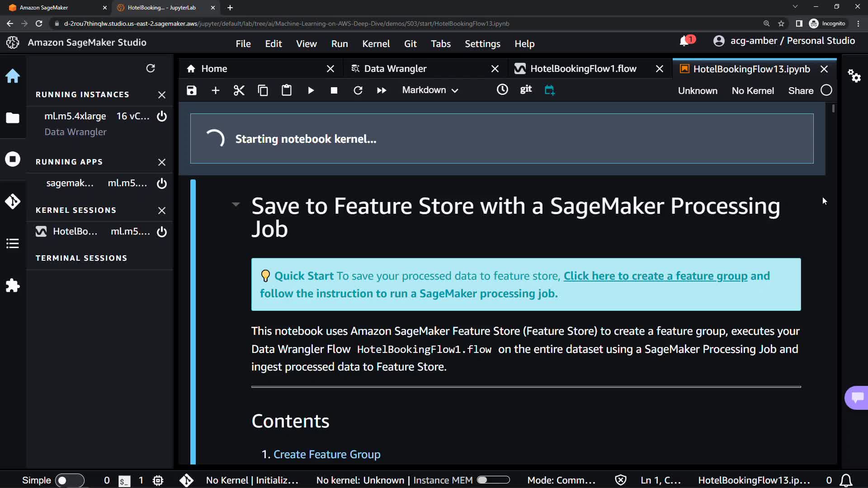Click the create a feature group link

pos(655,276)
